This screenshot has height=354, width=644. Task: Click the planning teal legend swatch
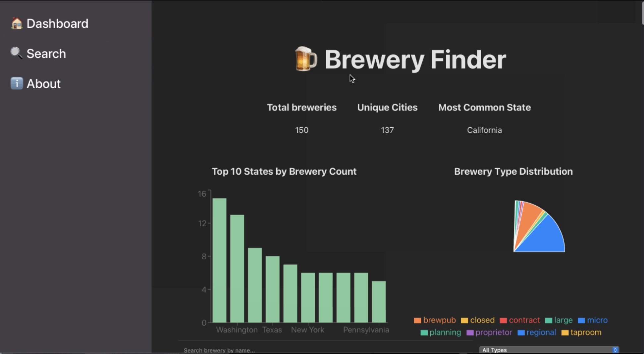click(424, 332)
